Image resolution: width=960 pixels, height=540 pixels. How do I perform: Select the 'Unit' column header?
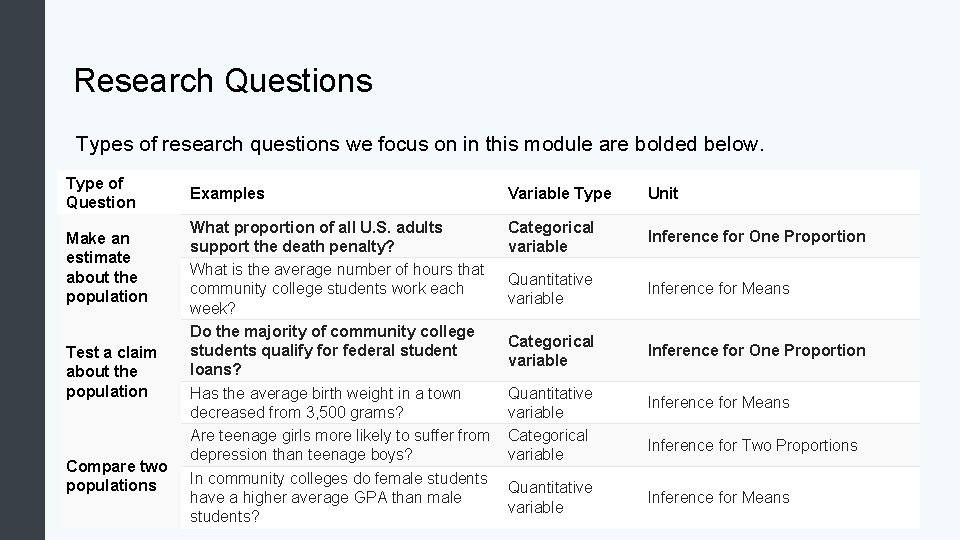pyautogui.click(x=663, y=193)
